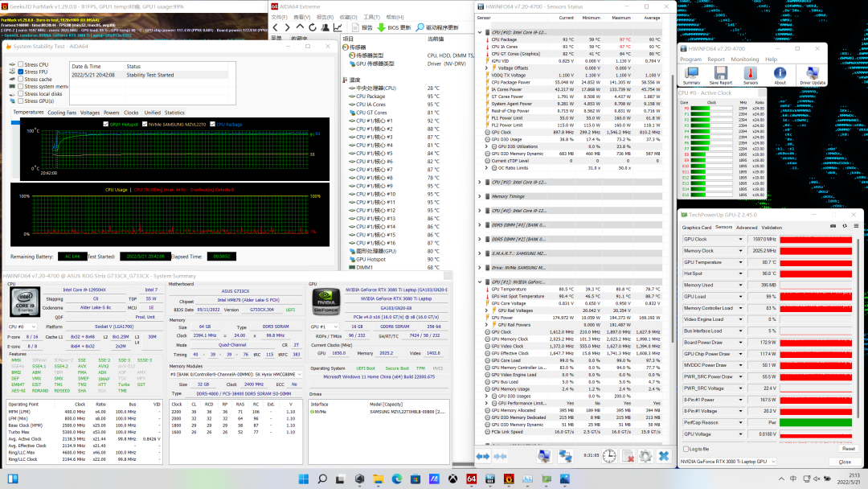Open the Windows Start button on taskbar
Screen dimensions: 868x489
303,479
